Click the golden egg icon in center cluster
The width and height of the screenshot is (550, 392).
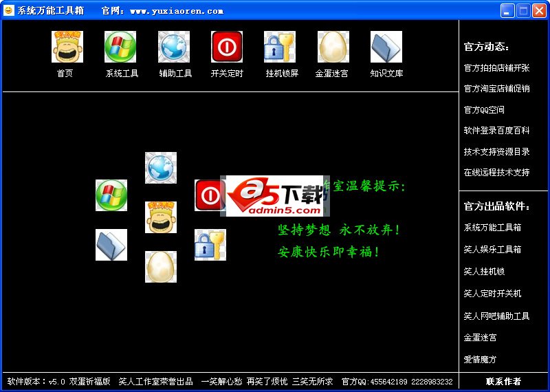[161, 266]
